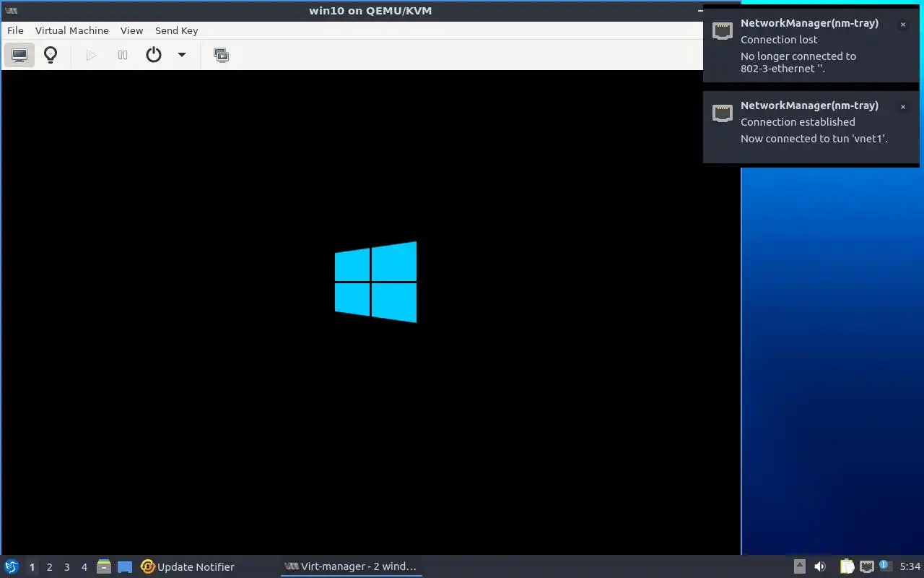Open the Manage VM snapshots icon
This screenshot has width=924, height=578.
coord(221,55)
